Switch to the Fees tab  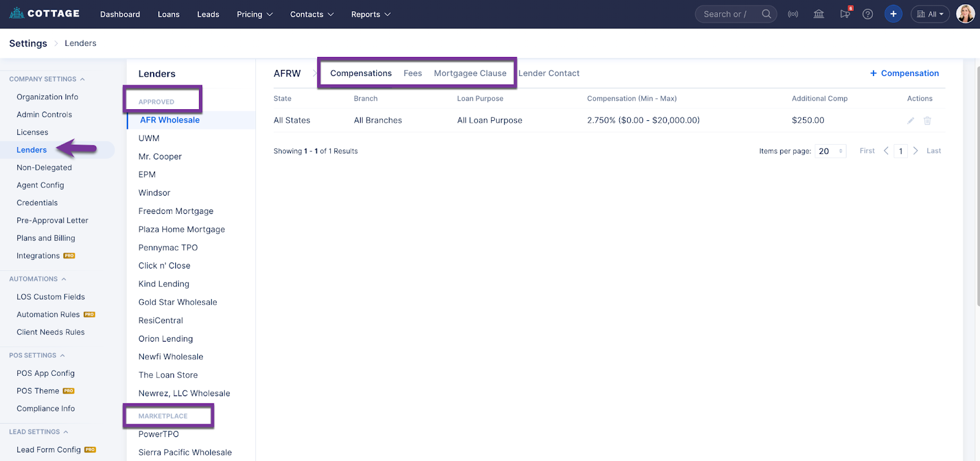click(x=413, y=73)
